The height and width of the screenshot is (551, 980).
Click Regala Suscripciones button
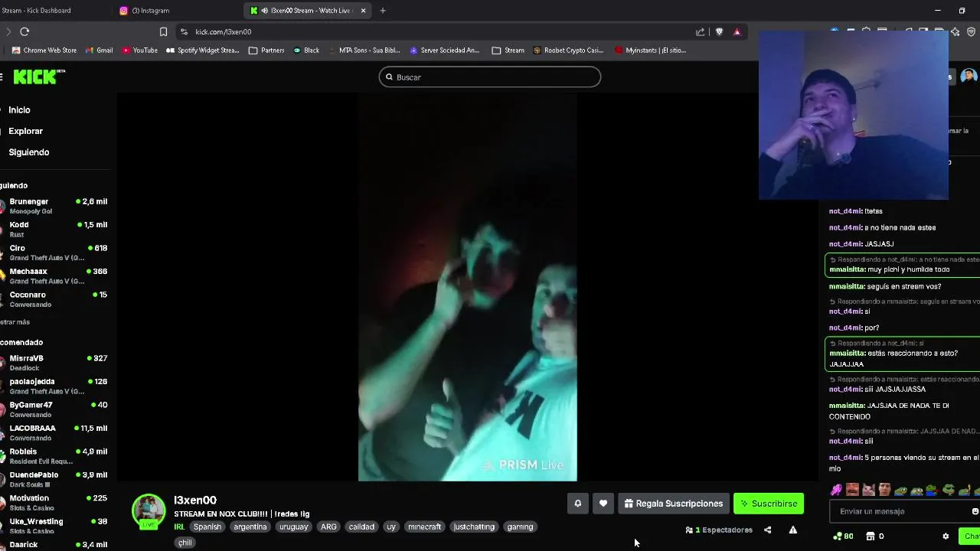[674, 504]
